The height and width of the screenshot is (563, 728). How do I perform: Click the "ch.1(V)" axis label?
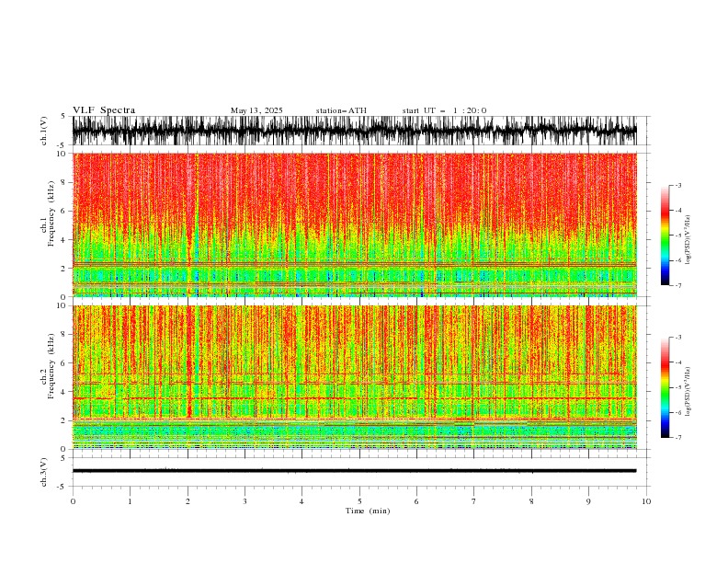coord(44,131)
